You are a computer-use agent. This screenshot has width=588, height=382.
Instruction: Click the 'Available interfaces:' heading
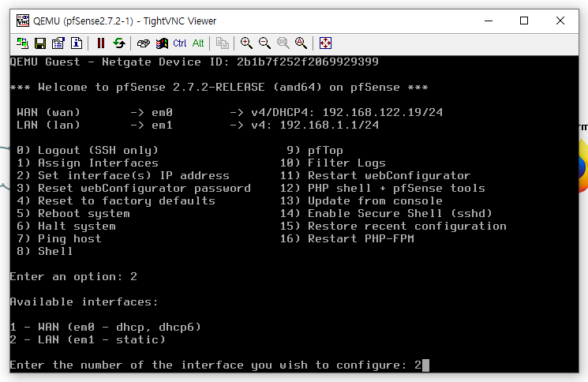pyautogui.click(x=84, y=301)
